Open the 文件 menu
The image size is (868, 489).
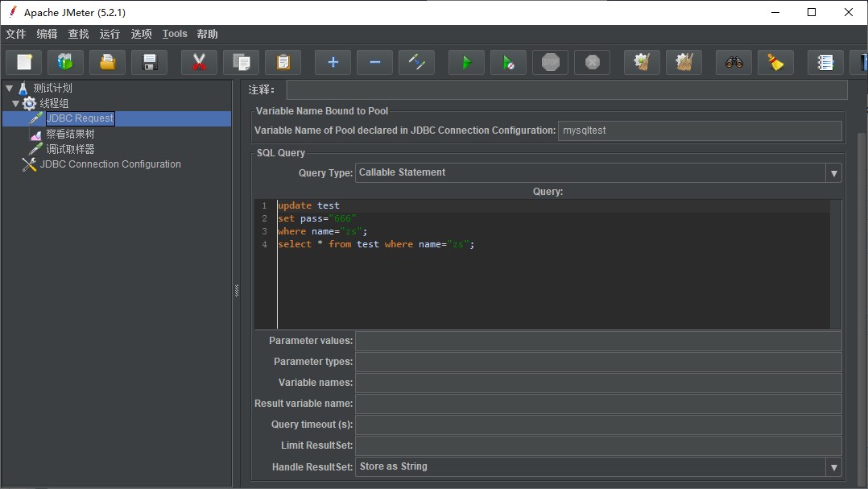click(15, 34)
